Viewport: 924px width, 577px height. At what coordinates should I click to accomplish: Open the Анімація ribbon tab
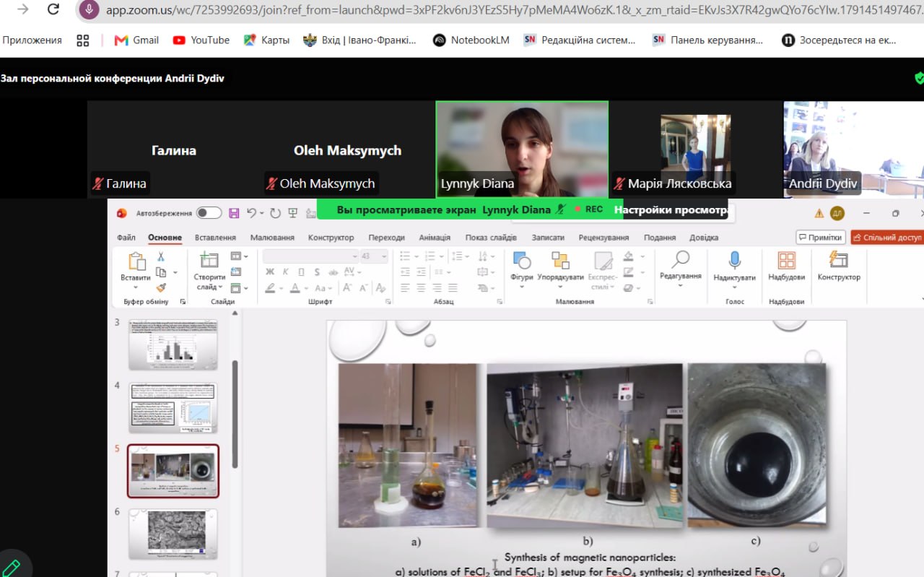[435, 238]
